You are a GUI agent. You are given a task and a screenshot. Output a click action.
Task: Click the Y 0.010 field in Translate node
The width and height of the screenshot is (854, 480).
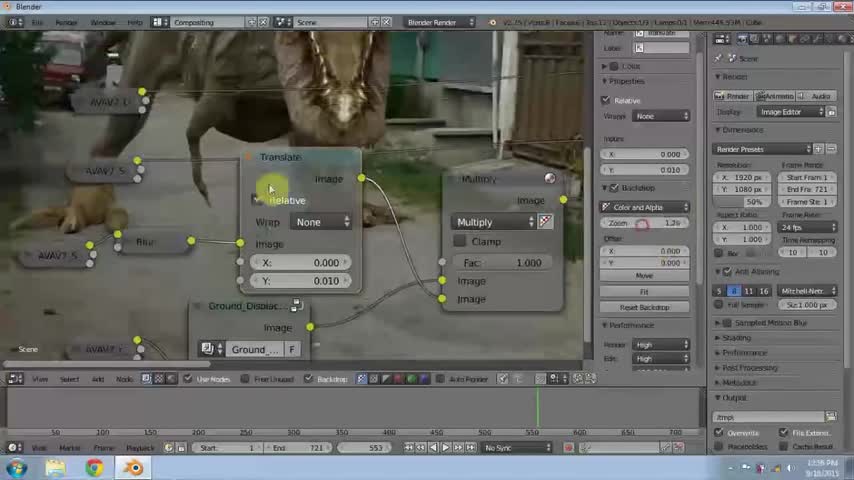[301, 281]
